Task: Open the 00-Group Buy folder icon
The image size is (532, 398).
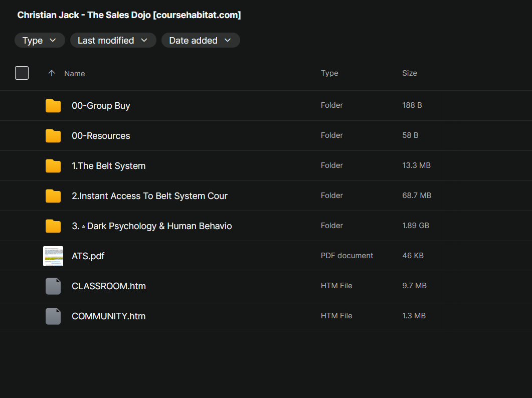Action: 53,106
